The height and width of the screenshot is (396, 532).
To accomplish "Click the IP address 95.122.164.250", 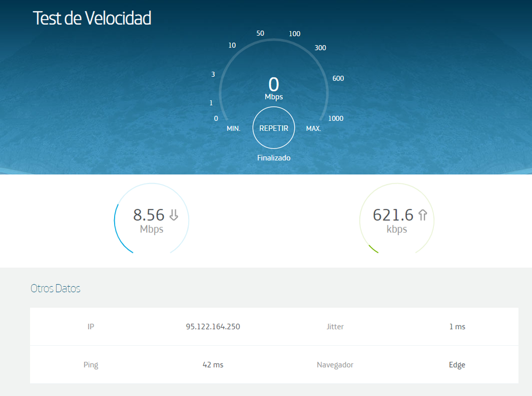I will click(213, 327).
